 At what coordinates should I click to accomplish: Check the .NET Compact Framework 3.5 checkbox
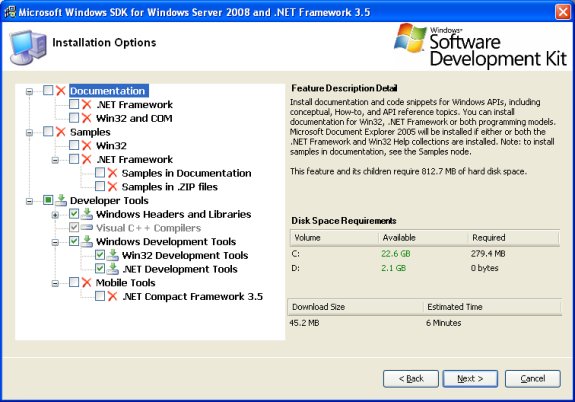click(100, 296)
